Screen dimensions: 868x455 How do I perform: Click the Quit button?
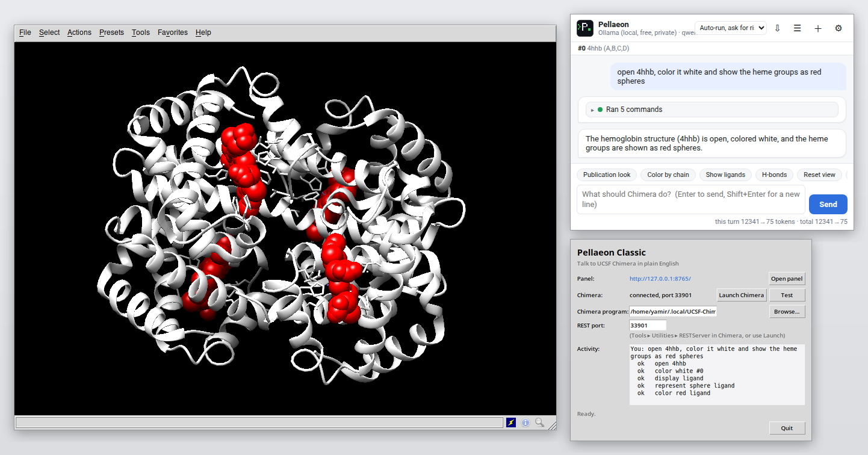click(787, 428)
